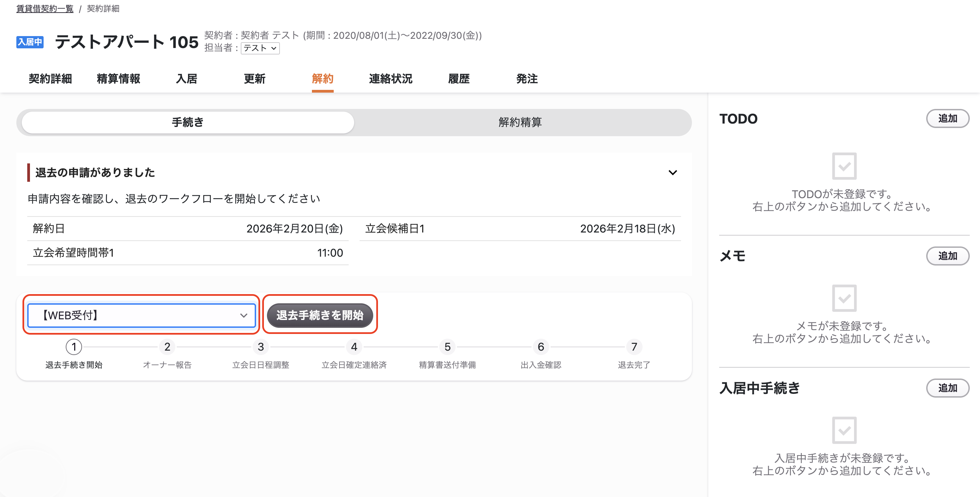
Task: Open the 賃貸借契約一覧 breadcrumb link
Action: click(45, 9)
